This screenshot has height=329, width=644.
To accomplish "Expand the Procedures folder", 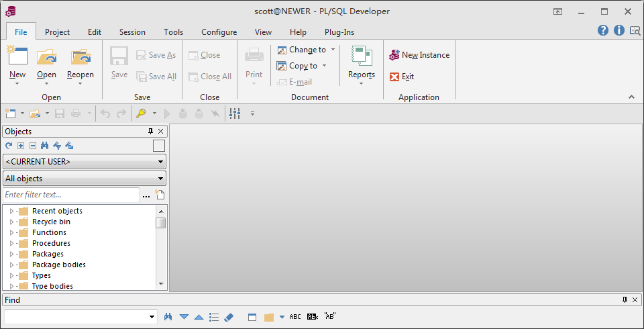I will point(11,243).
